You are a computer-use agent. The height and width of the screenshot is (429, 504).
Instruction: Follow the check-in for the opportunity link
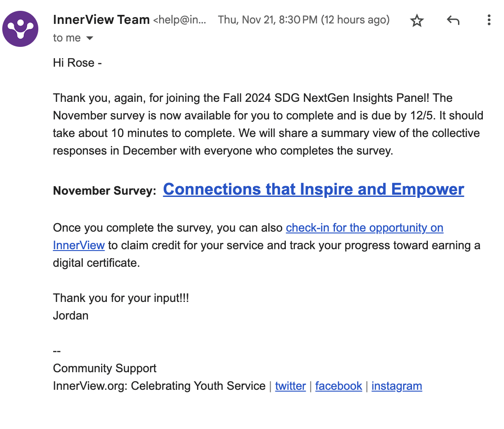click(364, 228)
